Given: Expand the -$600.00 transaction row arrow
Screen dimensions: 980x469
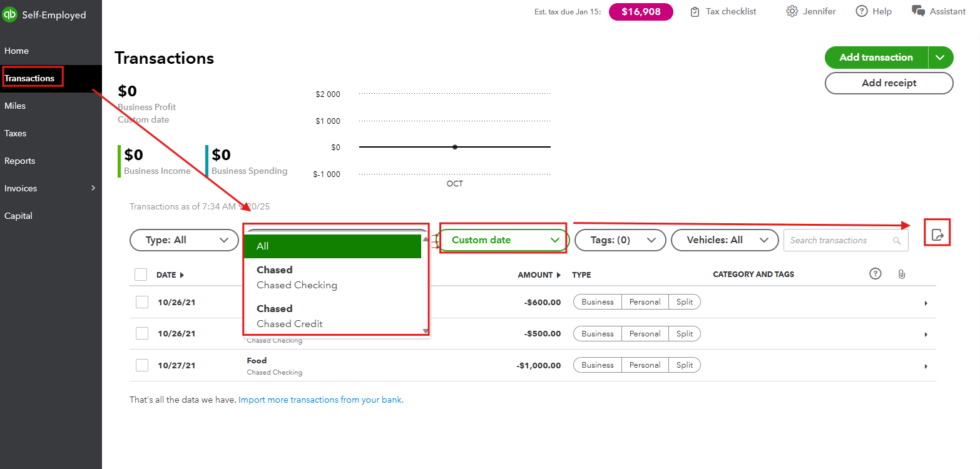Looking at the screenshot, I should [926, 303].
